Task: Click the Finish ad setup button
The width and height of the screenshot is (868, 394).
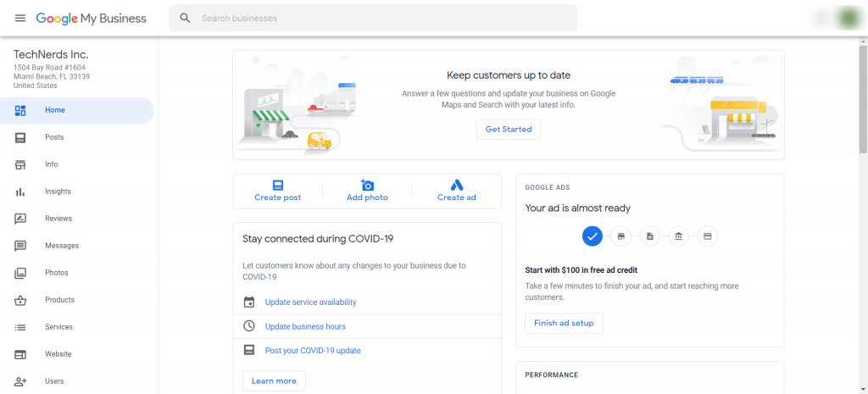Action: click(564, 323)
